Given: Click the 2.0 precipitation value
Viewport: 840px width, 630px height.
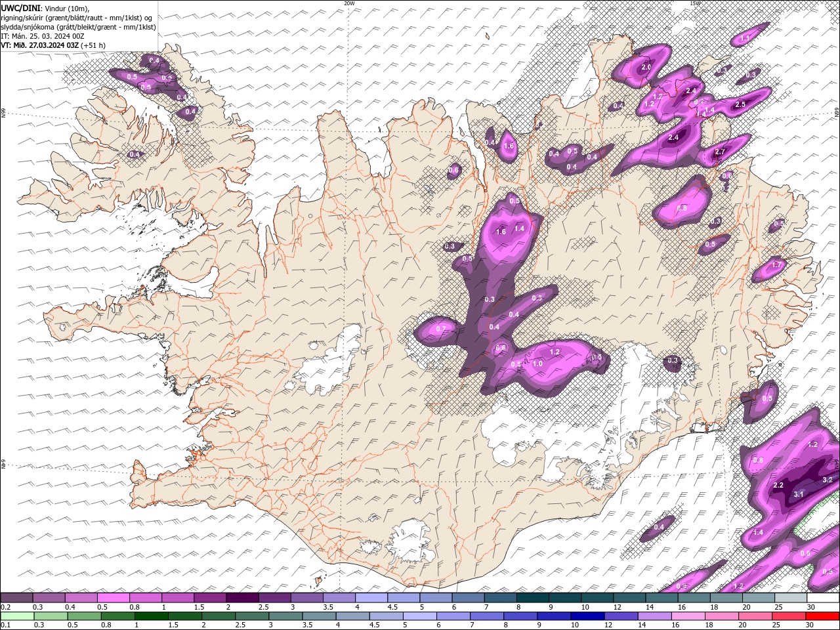Looking at the screenshot, I should pos(646,67).
